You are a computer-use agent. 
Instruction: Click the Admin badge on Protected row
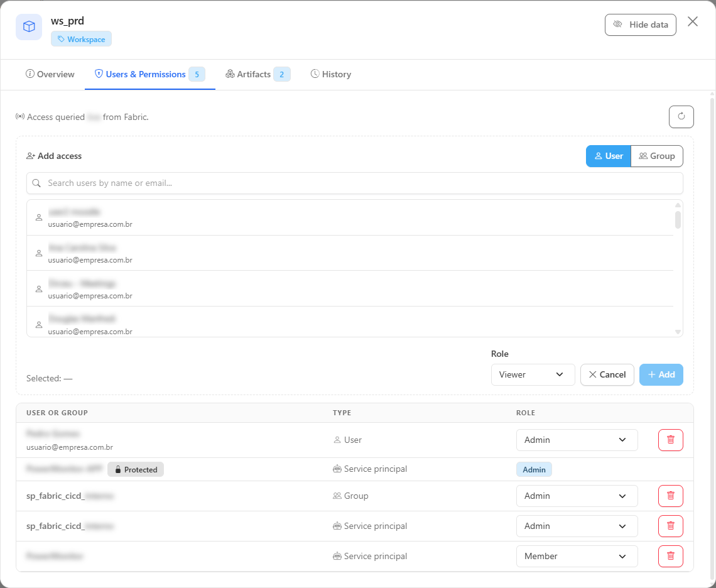(534, 470)
